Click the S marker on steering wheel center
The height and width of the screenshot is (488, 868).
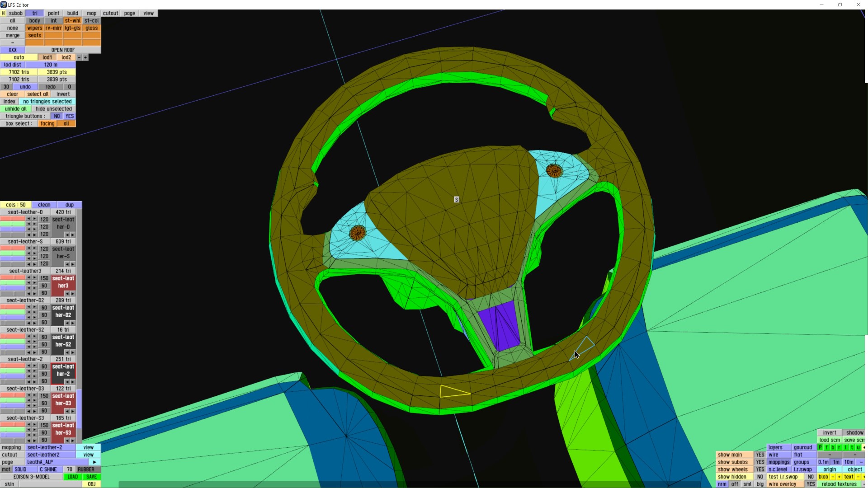pyautogui.click(x=456, y=200)
